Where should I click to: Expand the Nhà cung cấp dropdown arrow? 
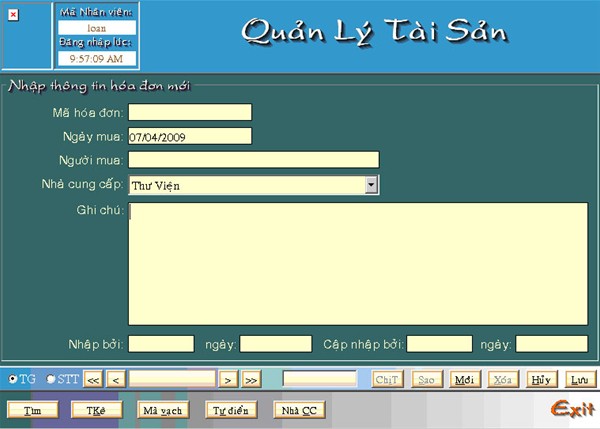tap(371, 184)
